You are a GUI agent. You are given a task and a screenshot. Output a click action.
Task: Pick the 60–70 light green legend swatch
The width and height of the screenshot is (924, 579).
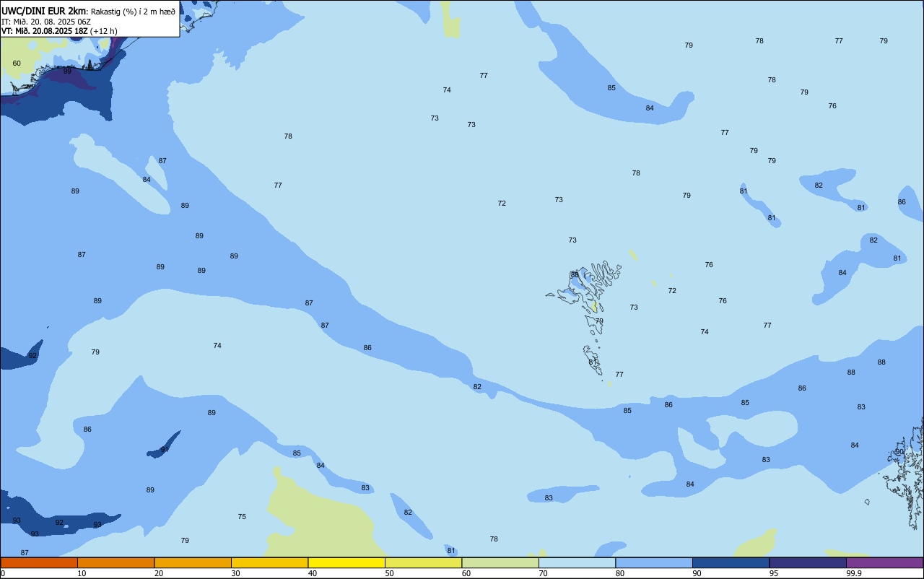coord(500,562)
